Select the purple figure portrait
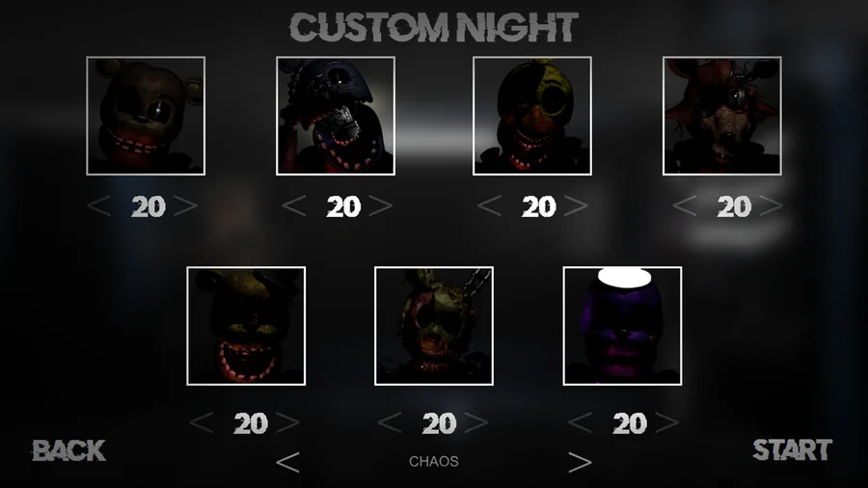This screenshot has height=488, width=868. [622, 326]
